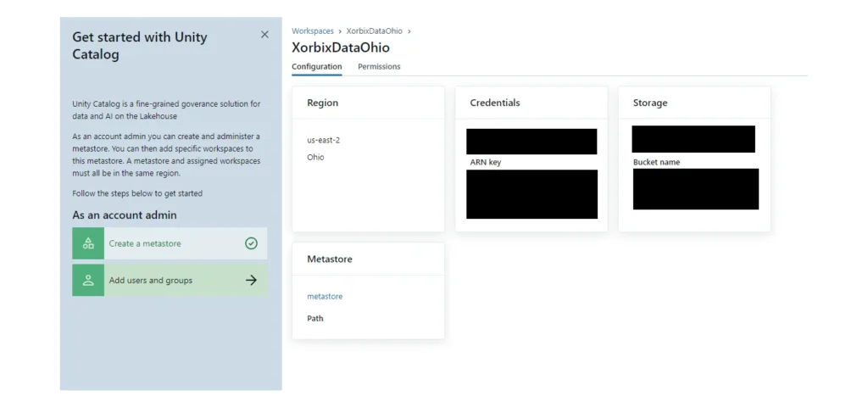Click the XorbixDataOhio breadcrumb
Screen dimensions: 868x407
click(374, 31)
